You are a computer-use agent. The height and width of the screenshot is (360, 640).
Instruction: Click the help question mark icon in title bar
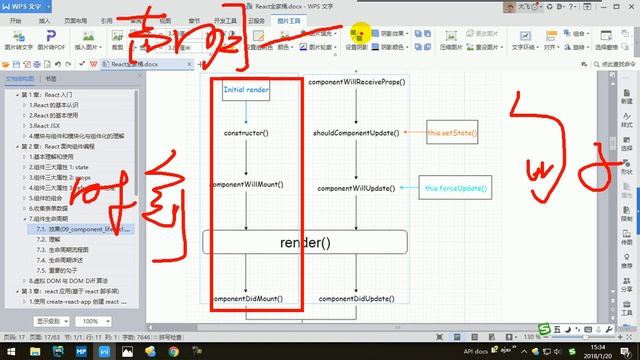tap(571, 7)
